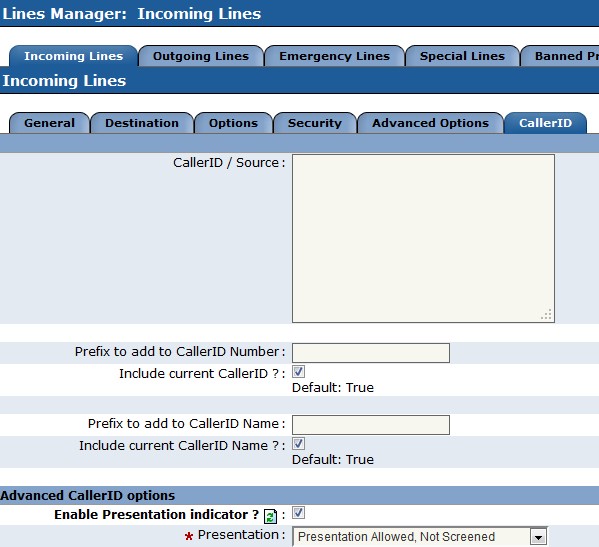Image resolution: width=599 pixels, height=547 pixels.
Task: Switch to the Destination sub-tab
Action: [x=142, y=123]
